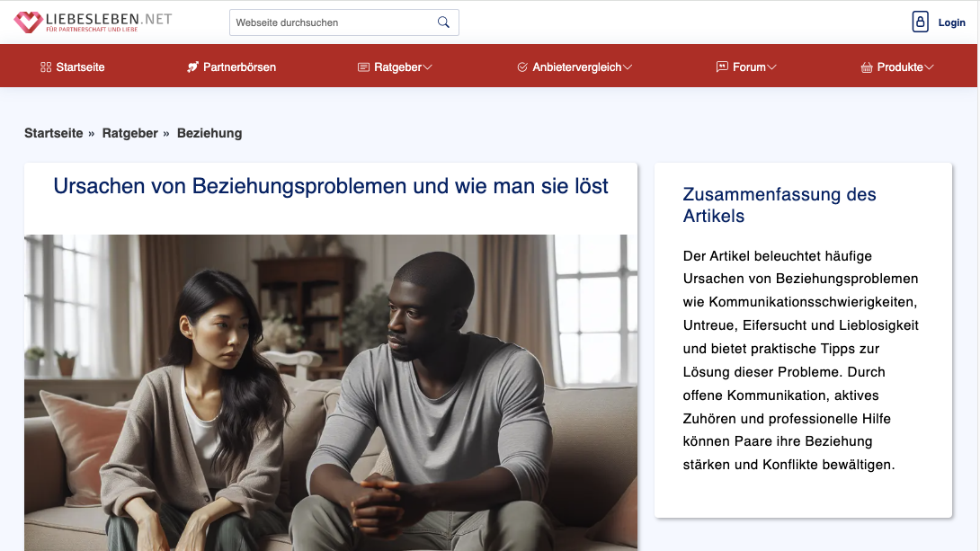Click the padlock icon beside Login

tap(920, 21)
